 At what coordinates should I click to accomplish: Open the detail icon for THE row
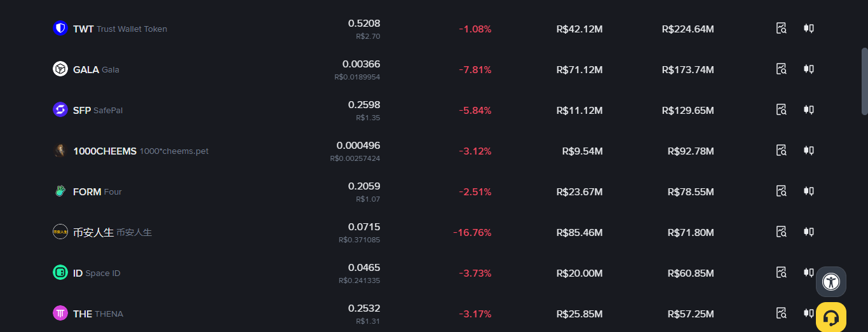pyautogui.click(x=782, y=314)
